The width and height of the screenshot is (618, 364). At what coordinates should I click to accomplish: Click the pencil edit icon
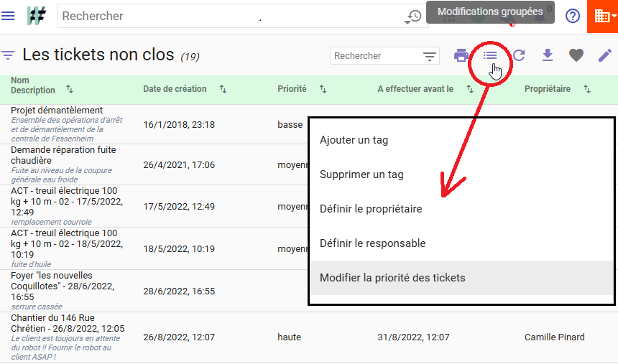pos(605,55)
